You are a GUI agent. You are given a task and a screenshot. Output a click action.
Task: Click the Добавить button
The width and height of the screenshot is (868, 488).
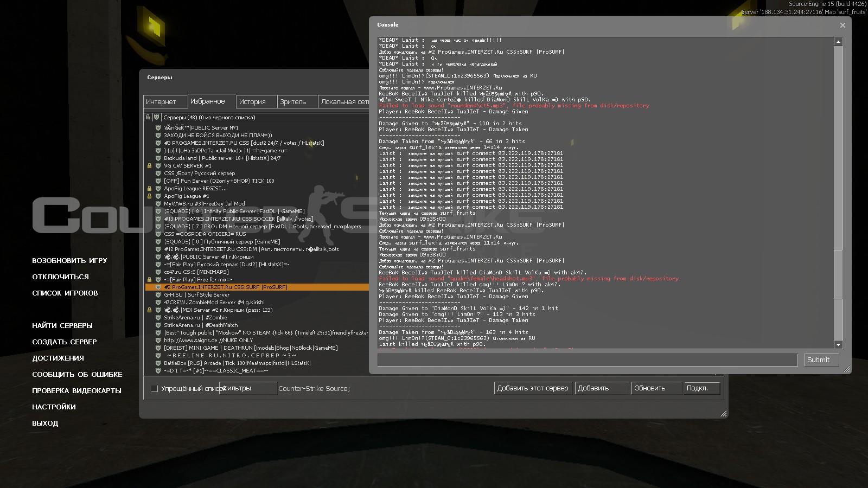[602, 388]
